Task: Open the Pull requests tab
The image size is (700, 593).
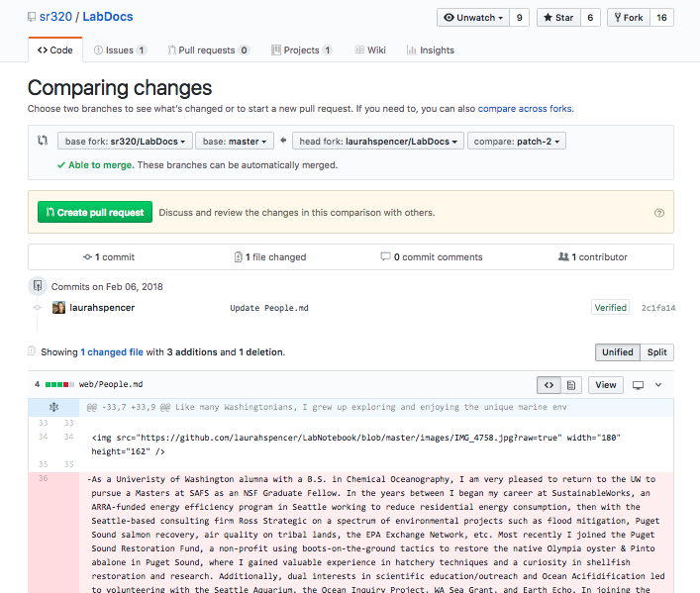Action: pyautogui.click(x=209, y=50)
